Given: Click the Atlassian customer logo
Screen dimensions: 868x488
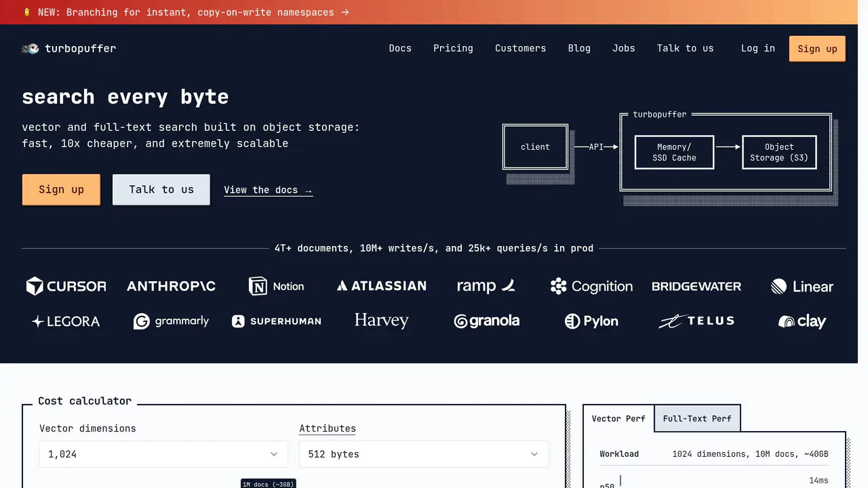Looking at the screenshot, I should (382, 286).
